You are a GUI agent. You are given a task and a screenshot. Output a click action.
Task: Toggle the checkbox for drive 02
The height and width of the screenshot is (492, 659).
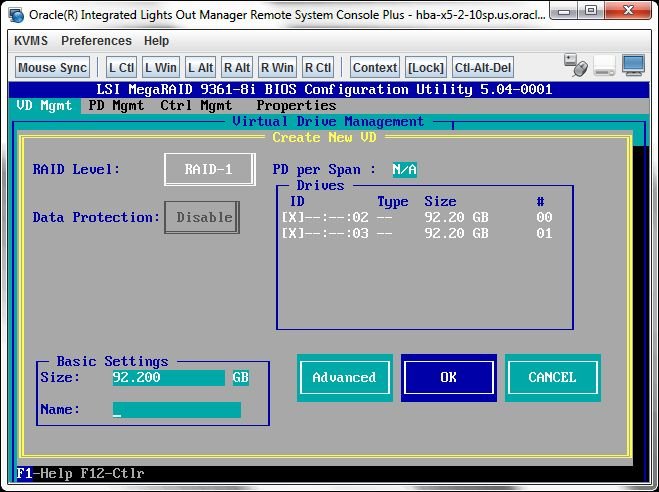click(293, 217)
